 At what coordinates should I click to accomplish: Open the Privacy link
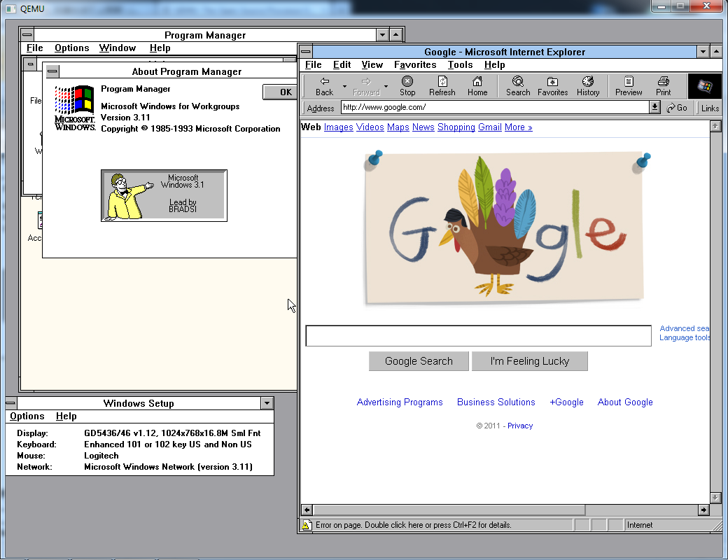pos(520,426)
